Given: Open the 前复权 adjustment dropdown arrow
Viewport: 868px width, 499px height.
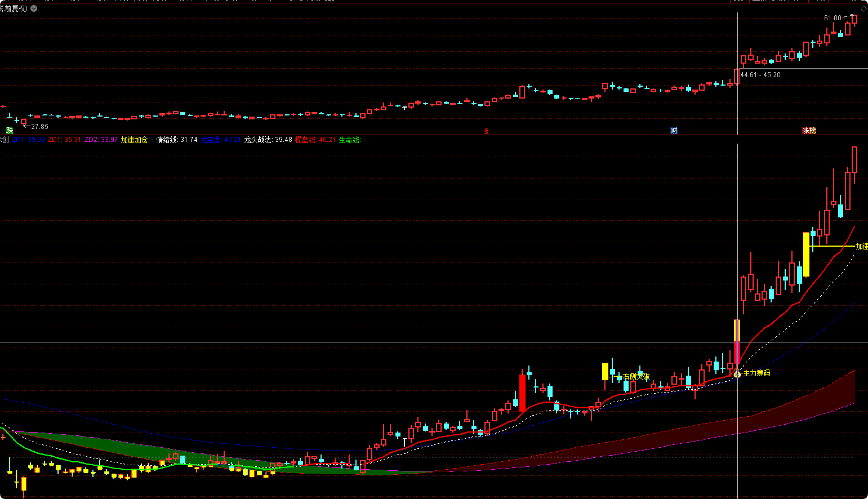Looking at the screenshot, I should point(34,8).
